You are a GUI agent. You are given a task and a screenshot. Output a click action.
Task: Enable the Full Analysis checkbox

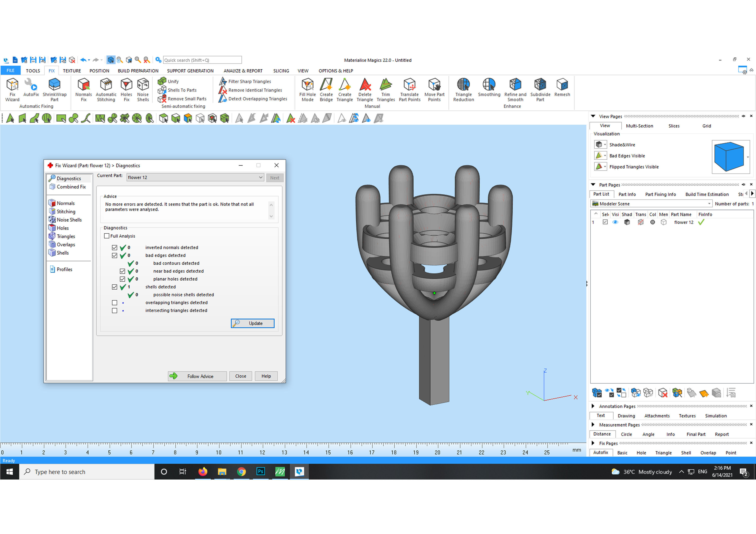(x=107, y=236)
